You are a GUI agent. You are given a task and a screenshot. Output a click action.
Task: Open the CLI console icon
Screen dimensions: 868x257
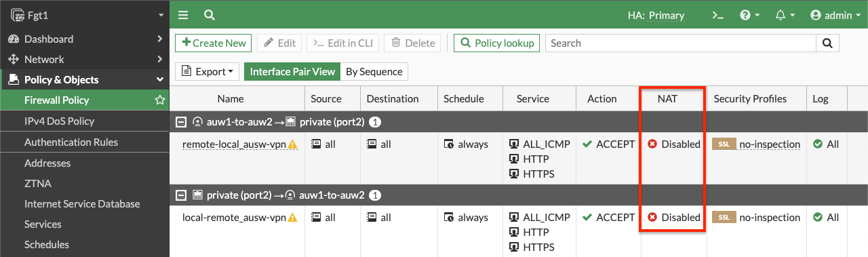[717, 15]
